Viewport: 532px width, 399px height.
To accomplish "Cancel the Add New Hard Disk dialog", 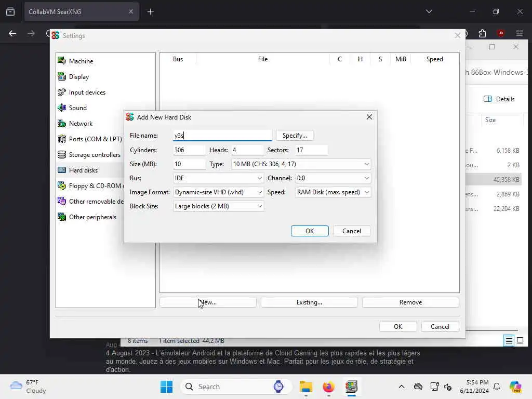I will tap(352, 231).
